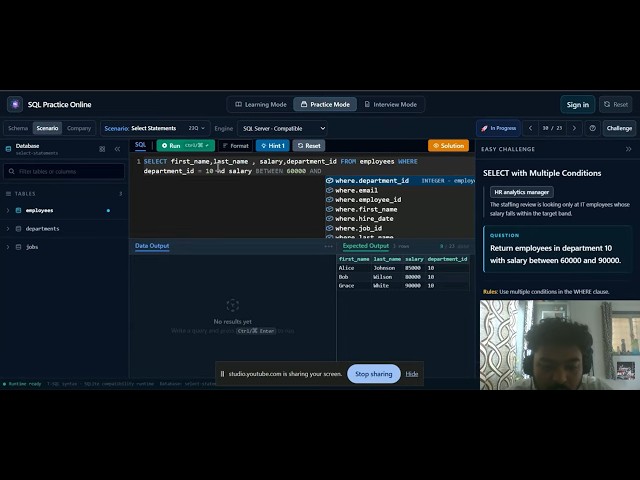Open the SQL Server Compatible engine dropdown
Screen dimensions: 640x480
tap(283, 129)
